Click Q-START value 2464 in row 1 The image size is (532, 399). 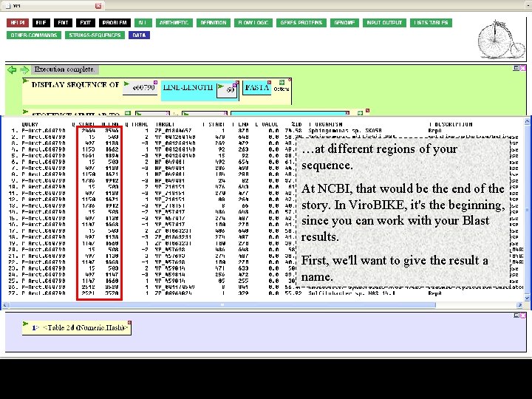88,131
